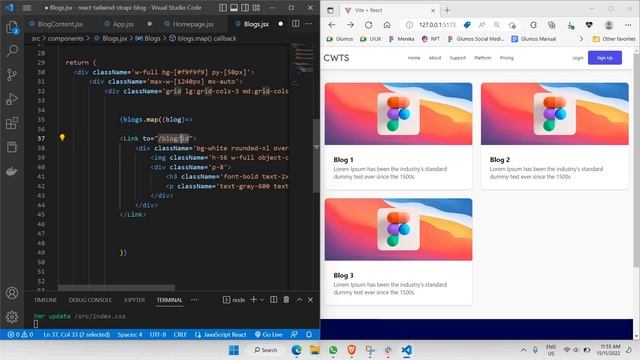Screen dimensions: 640x360
Task: Toggle secondary sidebar layout icon
Action: coord(245,7)
